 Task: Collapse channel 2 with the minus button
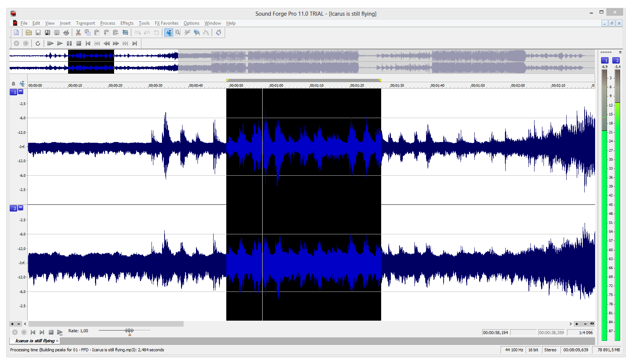pyautogui.click(x=21, y=208)
